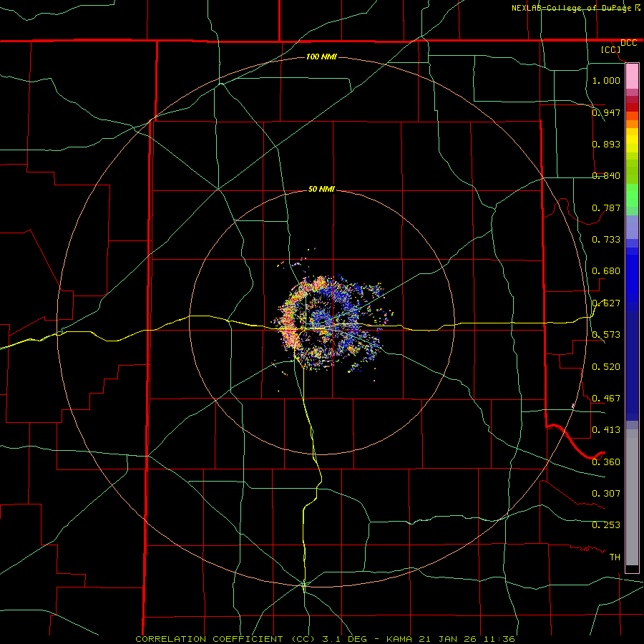
Task: Click the NEXLAB-College of DuPage credit text
Action: click(571, 8)
